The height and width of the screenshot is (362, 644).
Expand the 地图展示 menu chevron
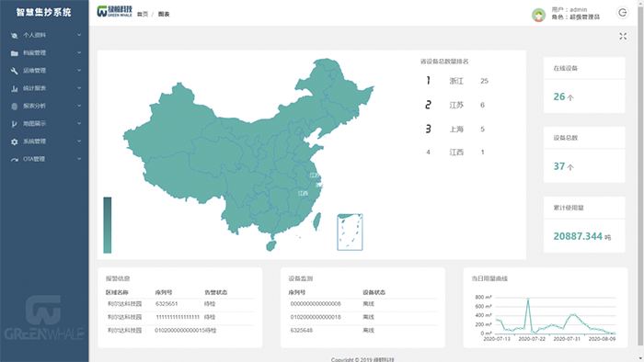tap(79, 123)
